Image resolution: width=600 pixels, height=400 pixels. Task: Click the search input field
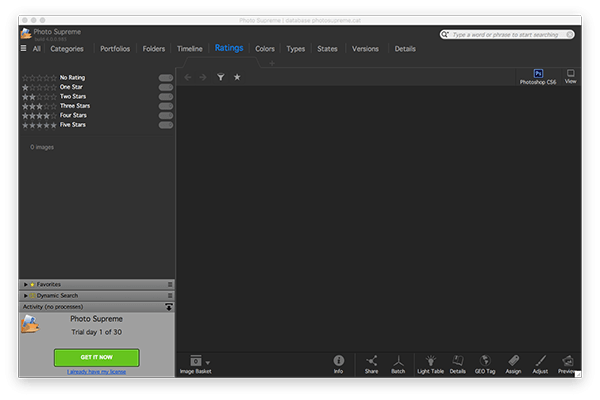click(x=510, y=35)
